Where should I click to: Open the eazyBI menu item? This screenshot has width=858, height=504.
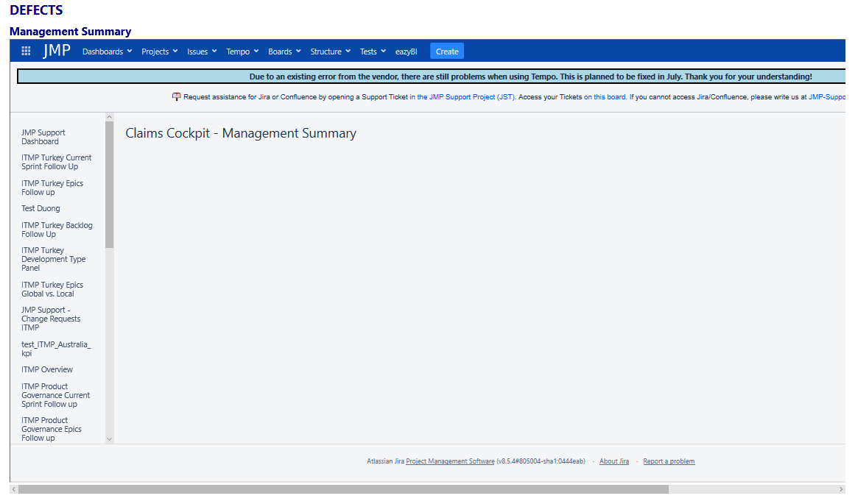pos(406,52)
